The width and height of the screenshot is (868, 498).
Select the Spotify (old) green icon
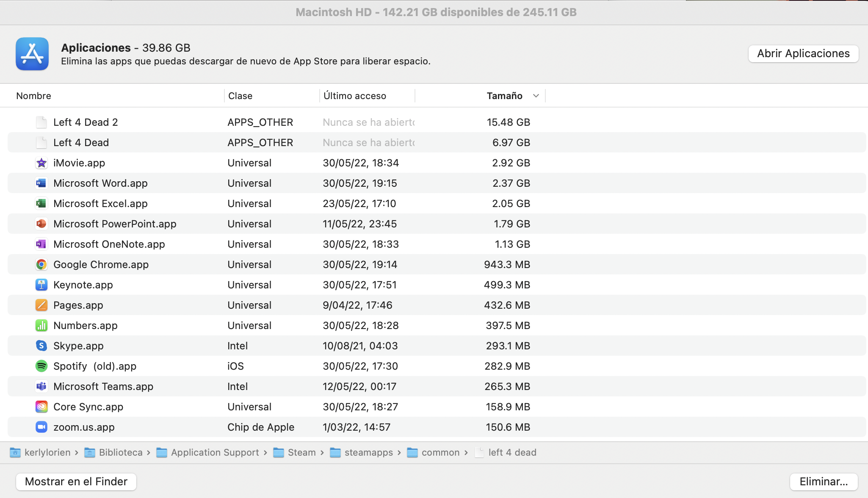coord(41,366)
